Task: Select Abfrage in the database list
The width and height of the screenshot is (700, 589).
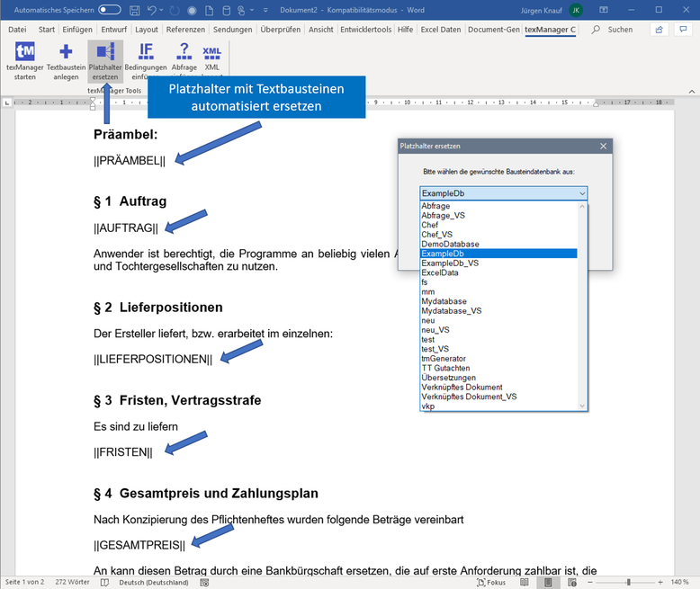Action: coord(499,206)
